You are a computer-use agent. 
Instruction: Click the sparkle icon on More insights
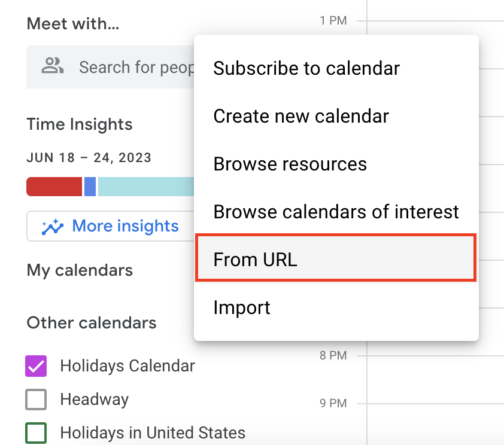point(52,227)
